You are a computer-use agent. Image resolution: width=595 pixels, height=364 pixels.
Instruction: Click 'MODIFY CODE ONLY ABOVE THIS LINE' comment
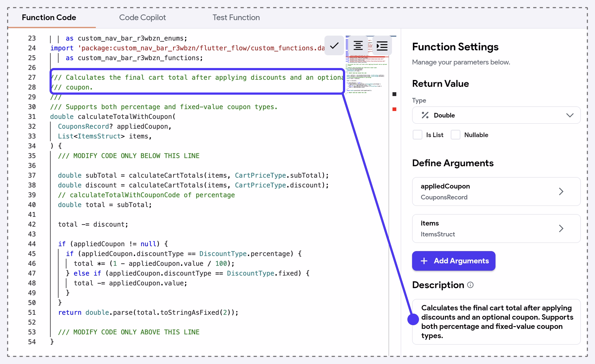(x=128, y=332)
